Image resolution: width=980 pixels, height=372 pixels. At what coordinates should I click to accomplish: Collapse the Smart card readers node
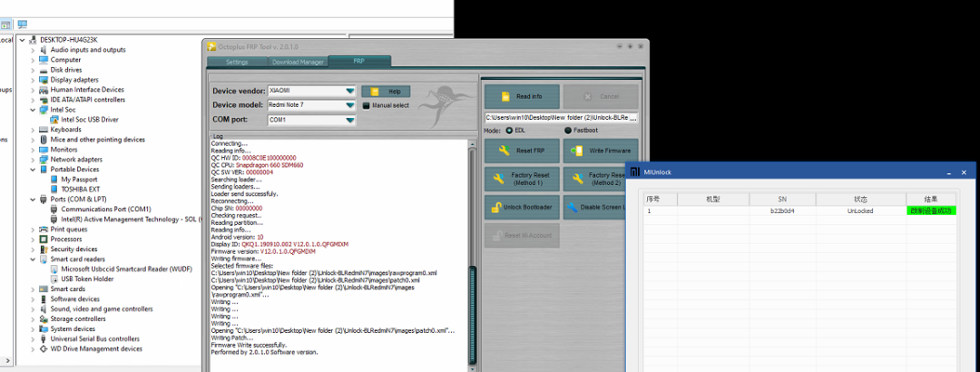tap(33, 259)
